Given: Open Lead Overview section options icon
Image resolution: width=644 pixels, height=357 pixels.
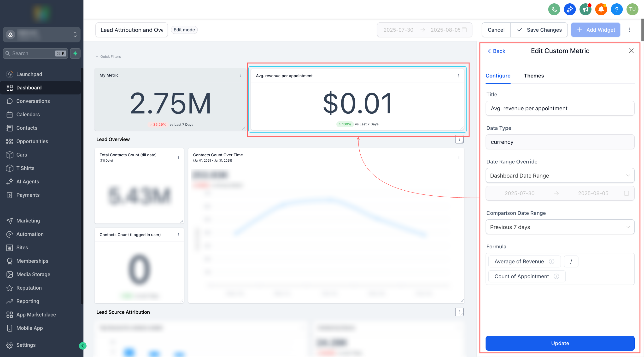Looking at the screenshot, I should coord(459,139).
